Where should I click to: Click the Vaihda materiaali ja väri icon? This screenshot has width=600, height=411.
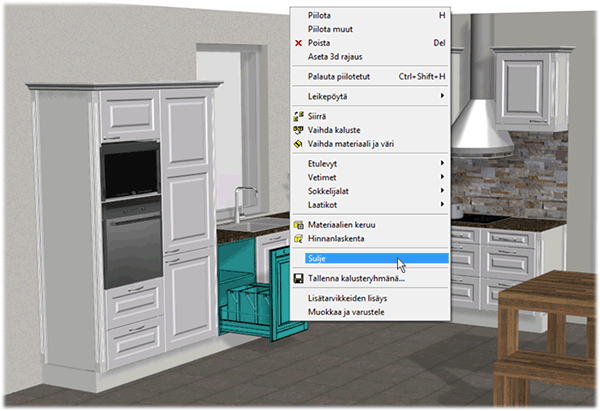point(298,144)
